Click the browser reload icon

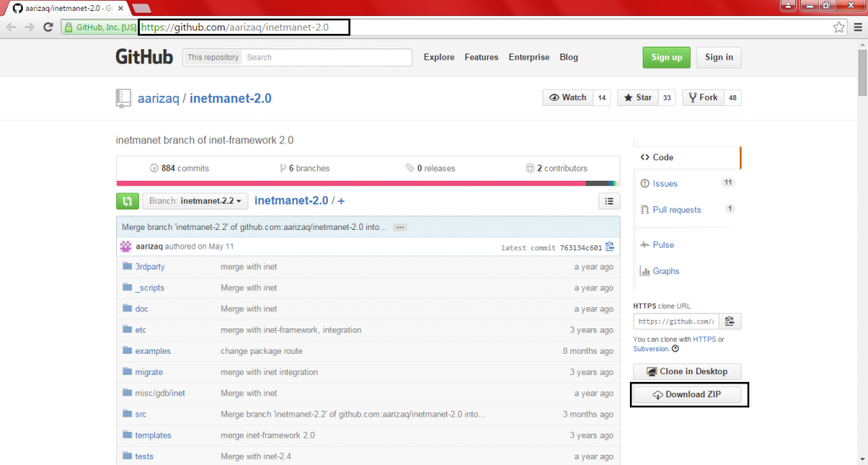48,27
